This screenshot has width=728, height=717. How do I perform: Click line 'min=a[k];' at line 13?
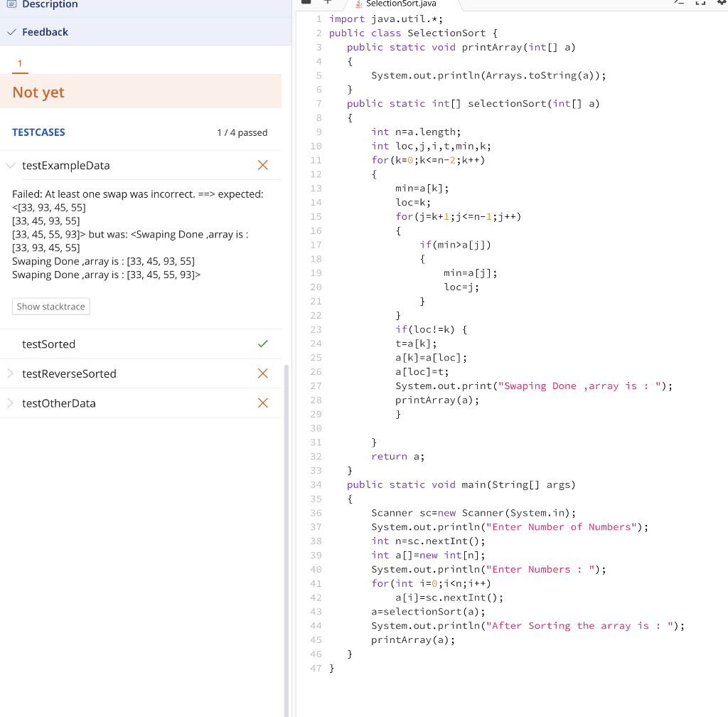422,188
